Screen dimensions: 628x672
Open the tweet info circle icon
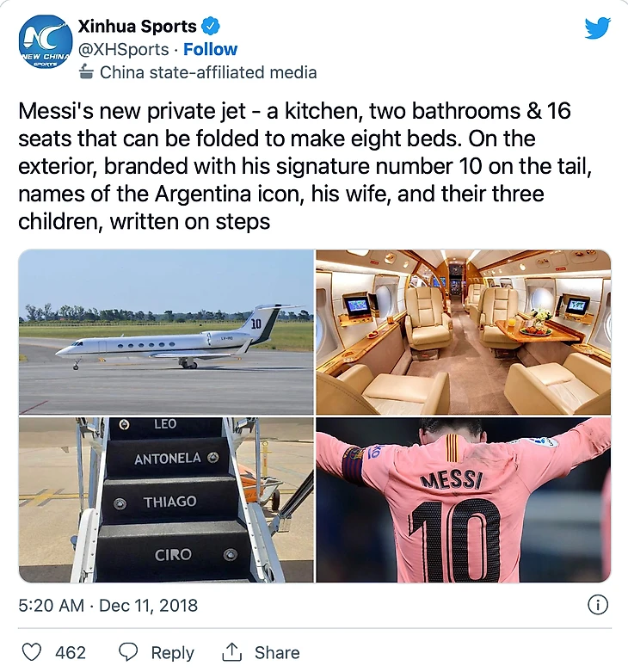click(x=598, y=605)
